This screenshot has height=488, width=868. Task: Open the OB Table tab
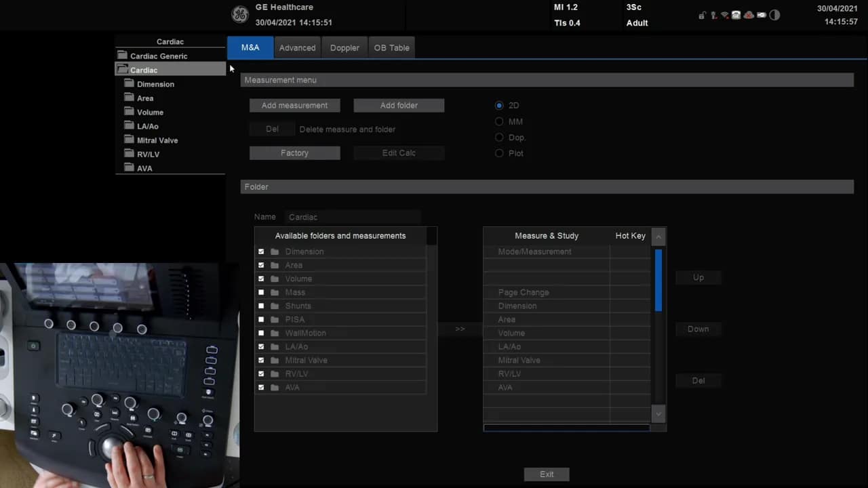[391, 47]
